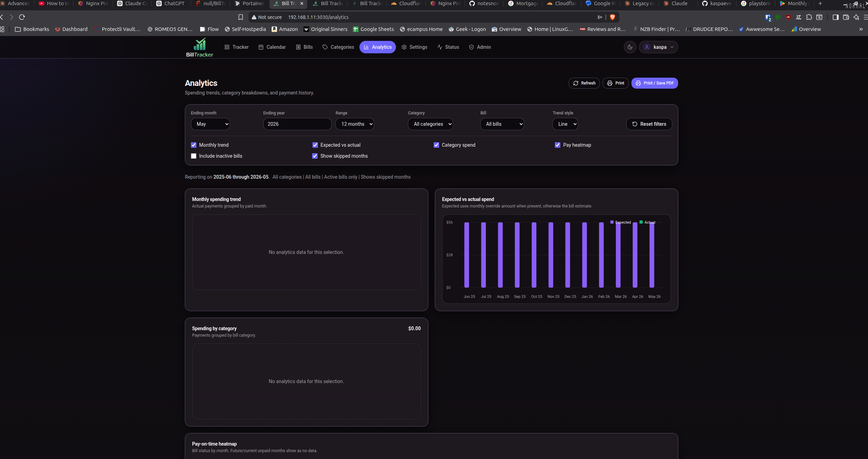Expand the kaspa user menu
Image resolution: width=868 pixels, height=459 pixels.
pos(659,47)
